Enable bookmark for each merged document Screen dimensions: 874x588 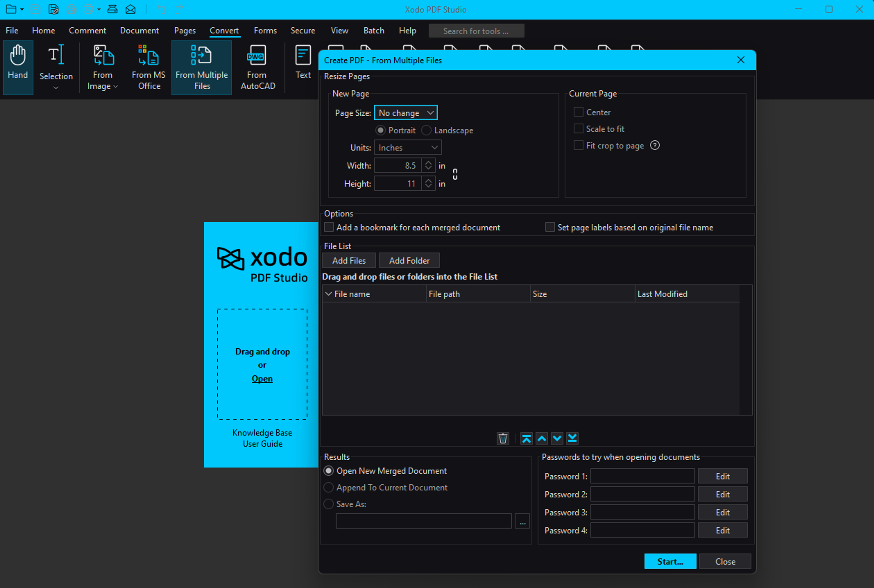[329, 227]
